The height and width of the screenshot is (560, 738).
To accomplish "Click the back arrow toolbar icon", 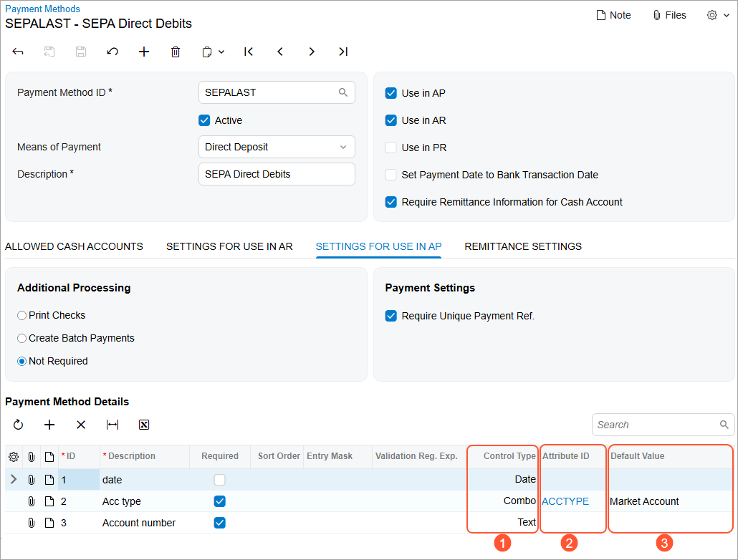I will [x=18, y=52].
